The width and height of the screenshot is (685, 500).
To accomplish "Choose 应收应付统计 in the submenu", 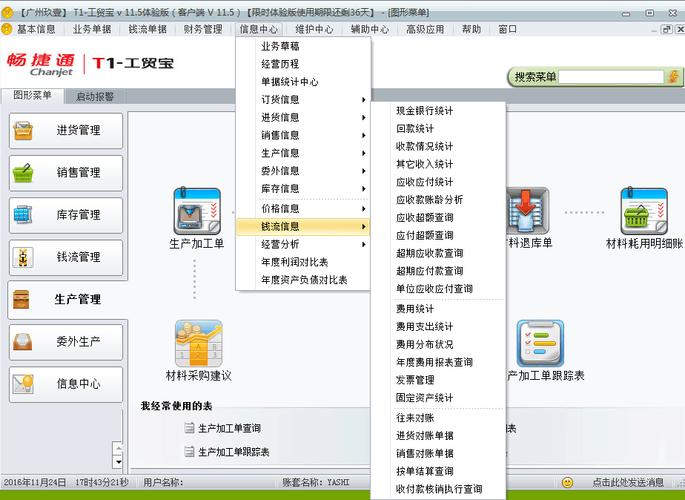I will [438, 182].
